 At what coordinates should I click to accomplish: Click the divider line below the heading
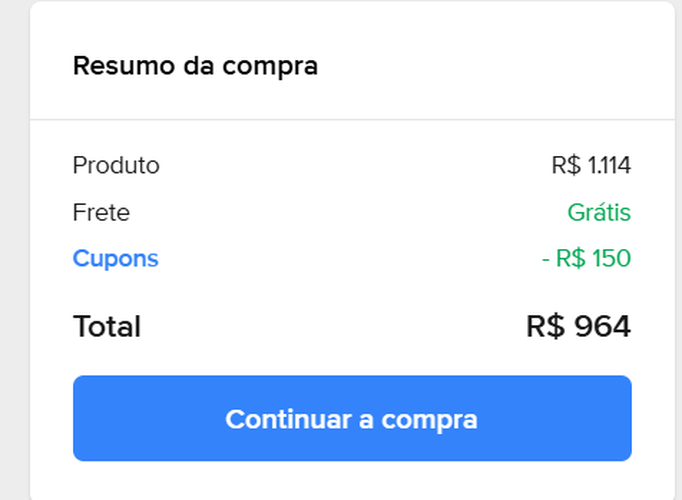coord(352,120)
